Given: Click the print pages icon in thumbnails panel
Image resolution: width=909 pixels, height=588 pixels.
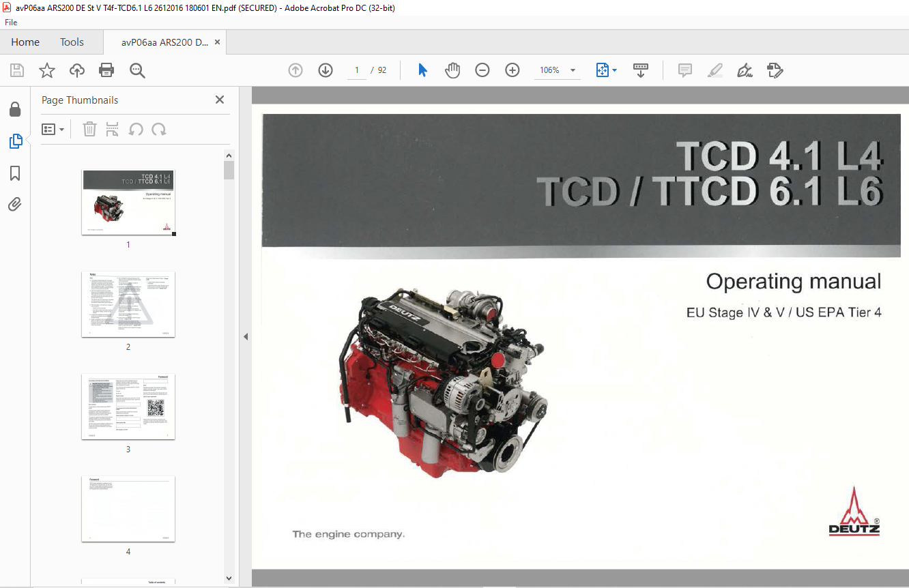Looking at the screenshot, I should pyautogui.click(x=113, y=129).
